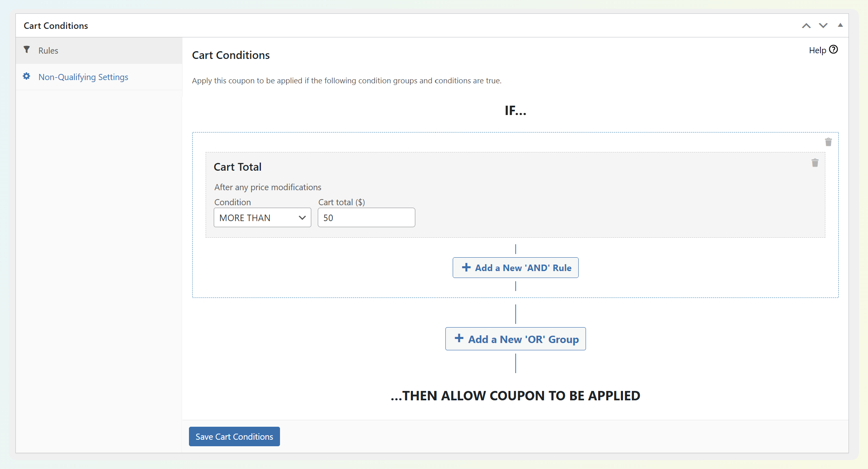This screenshot has width=868, height=469.
Task: Click the Cart total ($) input field
Action: point(366,218)
